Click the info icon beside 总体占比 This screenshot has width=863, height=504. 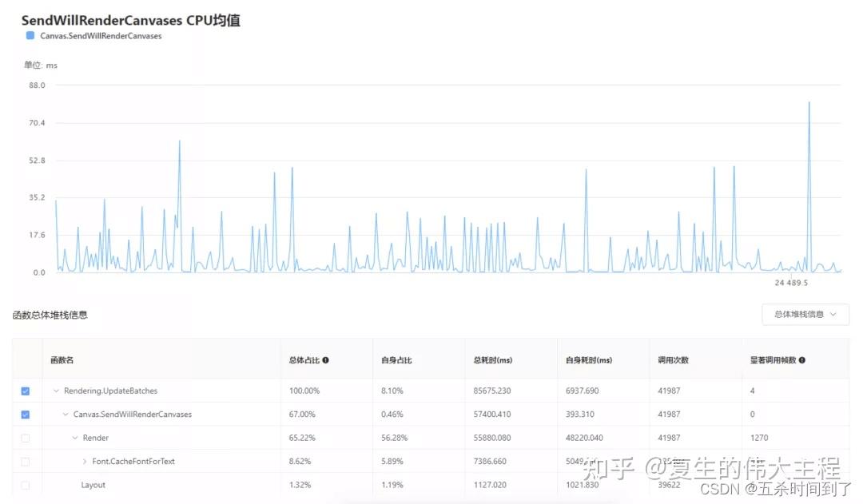click(326, 359)
